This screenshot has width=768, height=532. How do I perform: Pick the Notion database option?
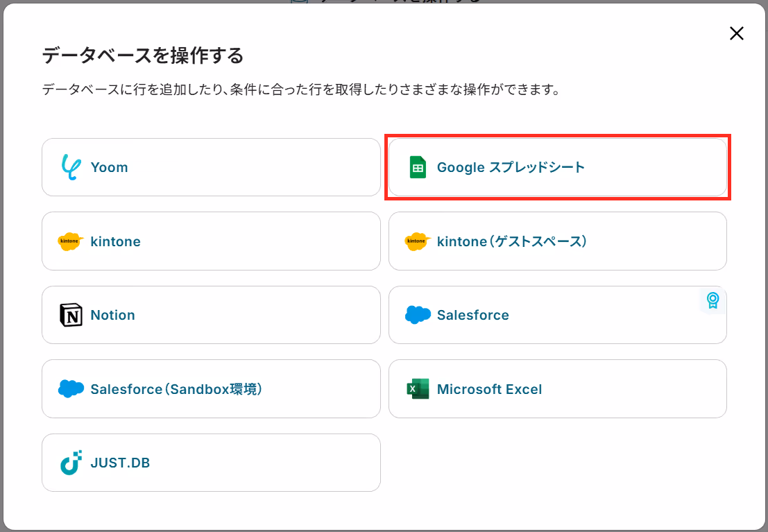211,315
